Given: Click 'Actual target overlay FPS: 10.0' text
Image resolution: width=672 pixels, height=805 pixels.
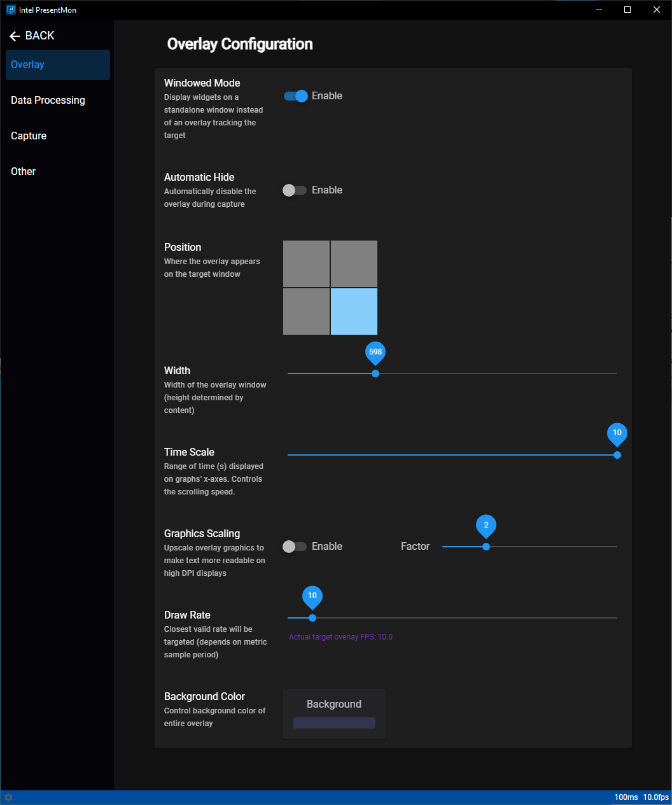Looking at the screenshot, I should (x=340, y=637).
